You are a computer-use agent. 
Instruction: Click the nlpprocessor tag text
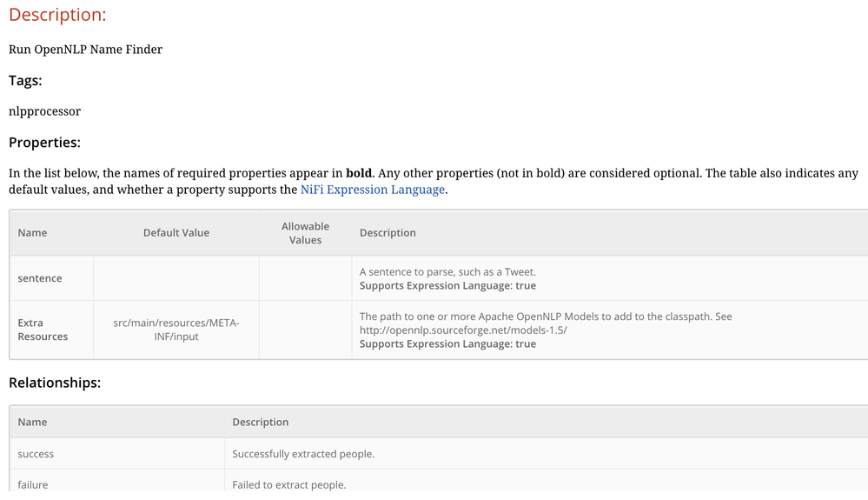[x=44, y=111]
